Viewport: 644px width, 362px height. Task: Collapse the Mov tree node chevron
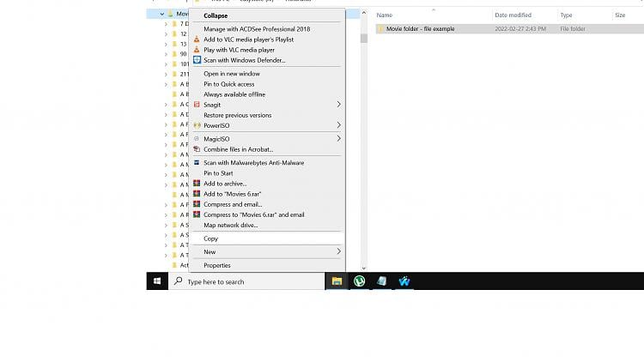coord(161,14)
